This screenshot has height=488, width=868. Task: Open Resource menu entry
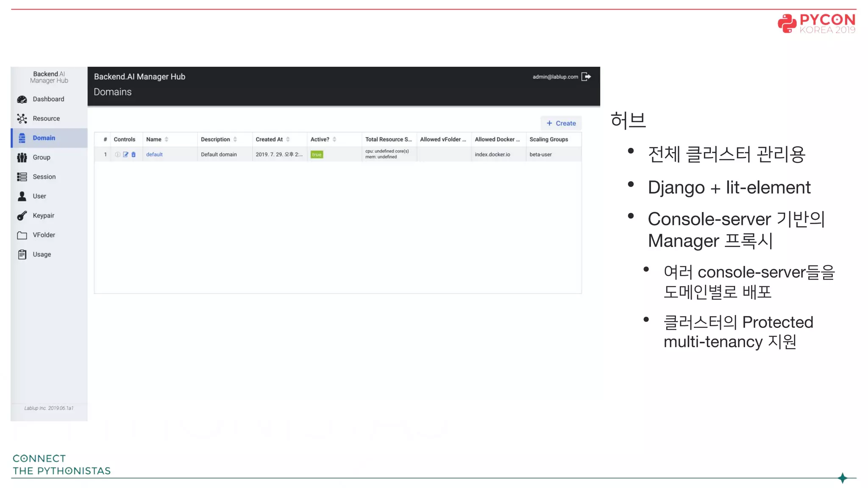(x=49, y=119)
